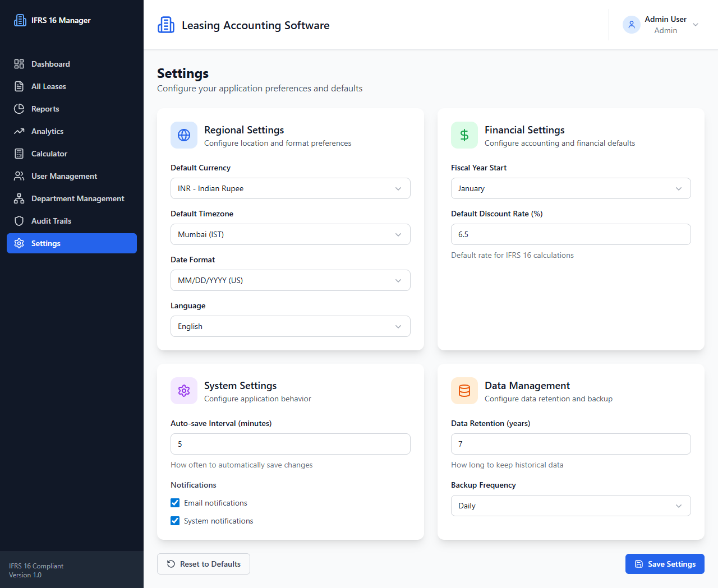Screen dimensions: 718x588
Task: Toggle System notifications checkbox
Action: pyautogui.click(x=175, y=521)
